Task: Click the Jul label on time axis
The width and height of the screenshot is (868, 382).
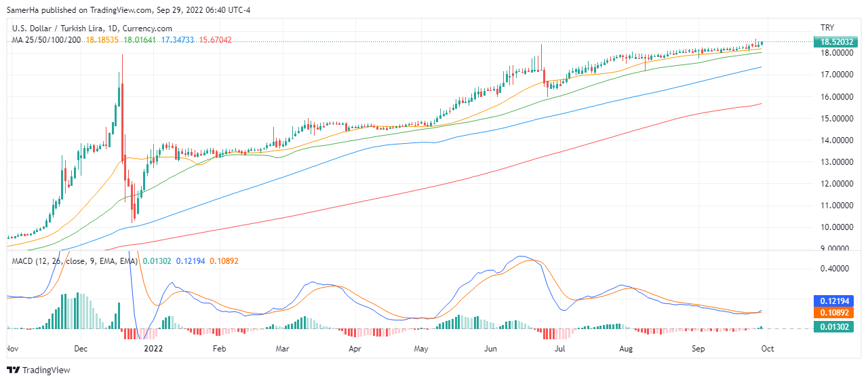Action: click(x=560, y=349)
